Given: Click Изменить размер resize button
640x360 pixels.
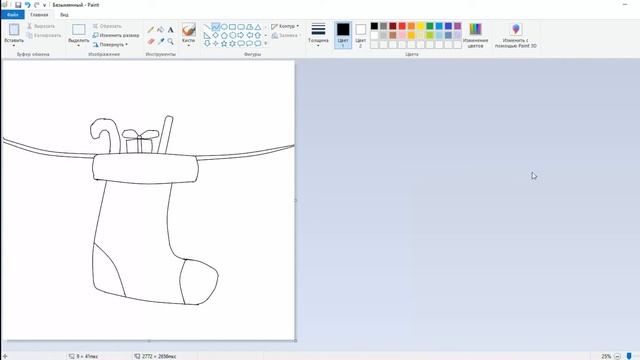Looking at the screenshot, I should 116,36.
